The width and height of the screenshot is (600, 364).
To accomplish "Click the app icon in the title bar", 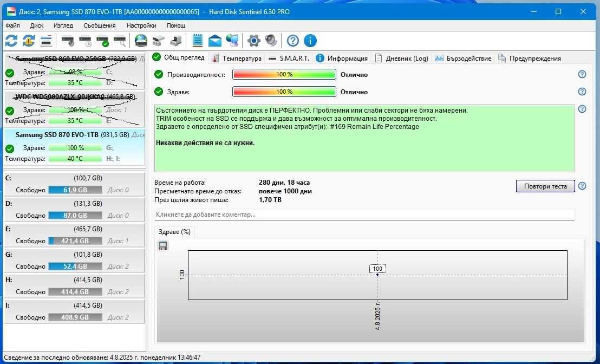I will click(x=11, y=11).
